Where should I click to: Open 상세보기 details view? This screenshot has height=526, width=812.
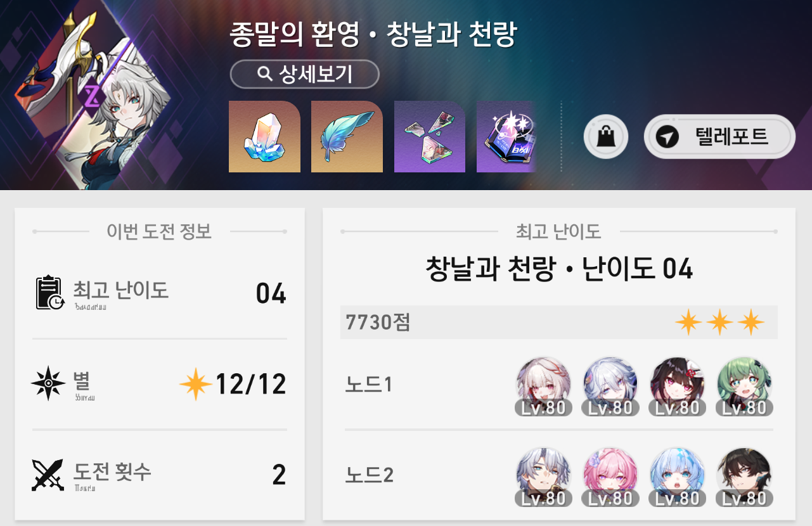click(x=304, y=75)
